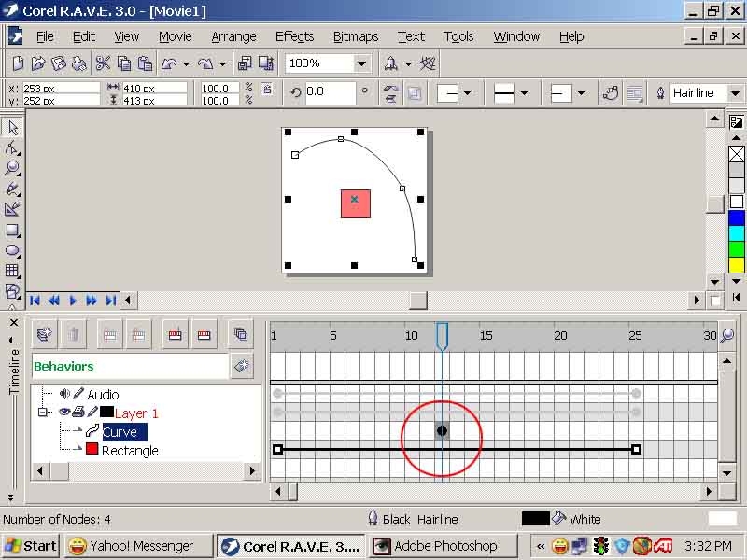Select the Zoom tool in toolbox

click(x=12, y=169)
